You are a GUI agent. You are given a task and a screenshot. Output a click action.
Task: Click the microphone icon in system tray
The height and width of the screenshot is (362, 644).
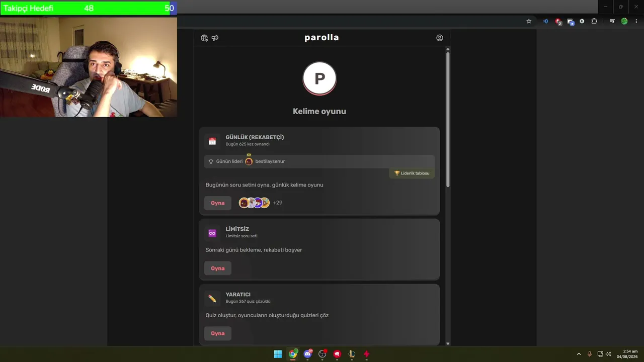click(x=590, y=354)
